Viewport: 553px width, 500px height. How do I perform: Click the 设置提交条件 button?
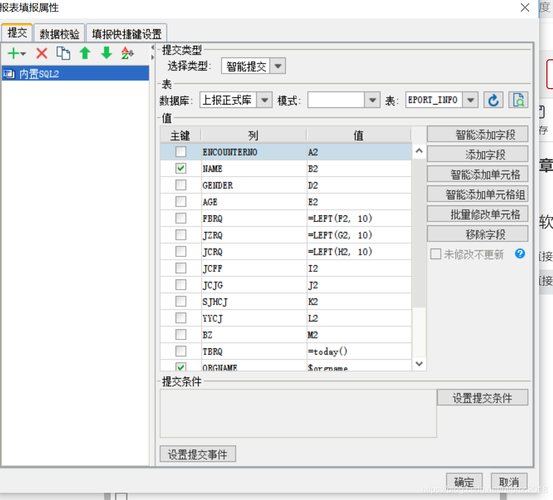coord(482,398)
